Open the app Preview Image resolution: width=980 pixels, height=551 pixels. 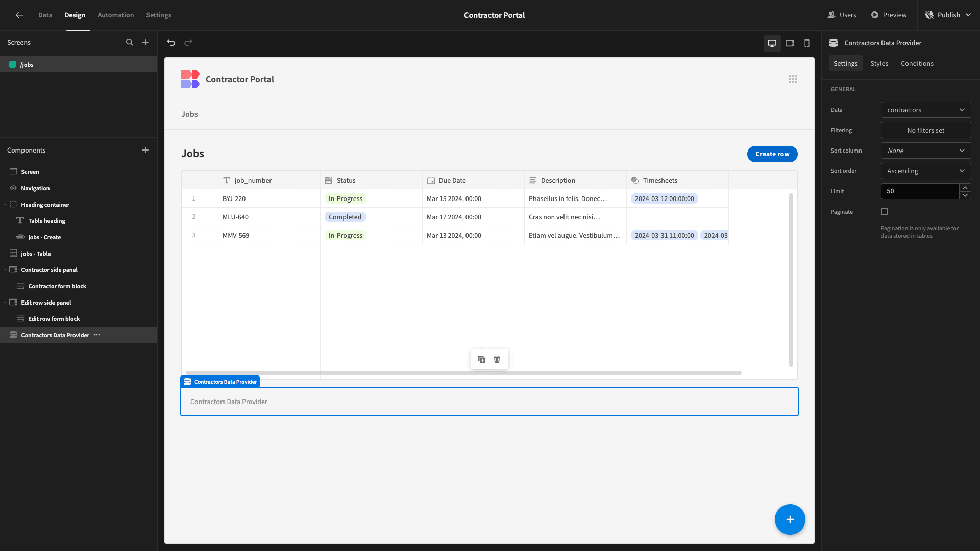click(889, 15)
